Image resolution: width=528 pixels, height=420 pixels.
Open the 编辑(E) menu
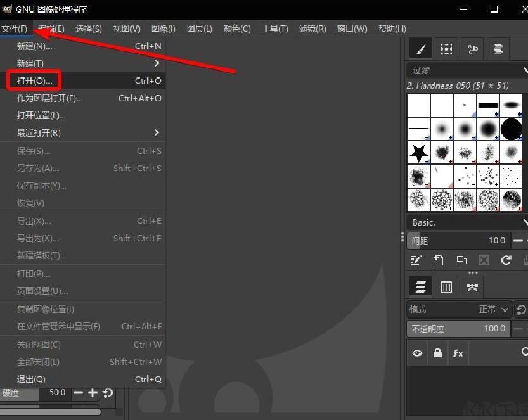click(51, 29)
